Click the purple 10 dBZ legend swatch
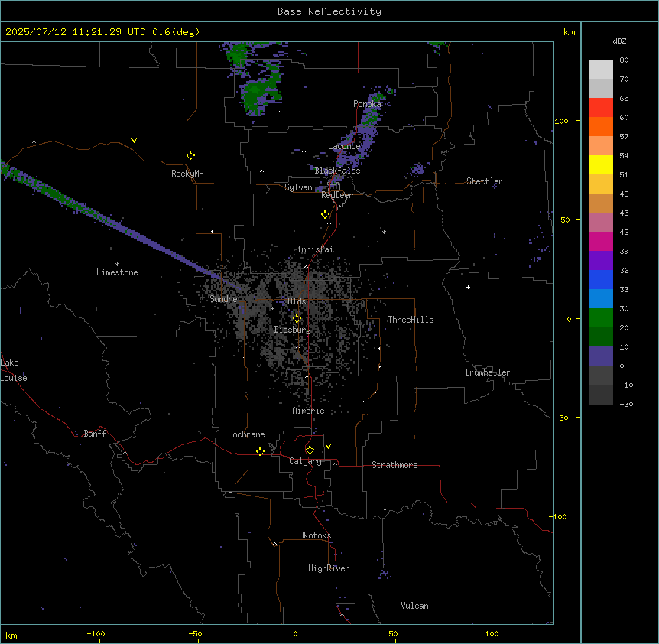This screenshot has width=659, height=644. pos(601,356)
